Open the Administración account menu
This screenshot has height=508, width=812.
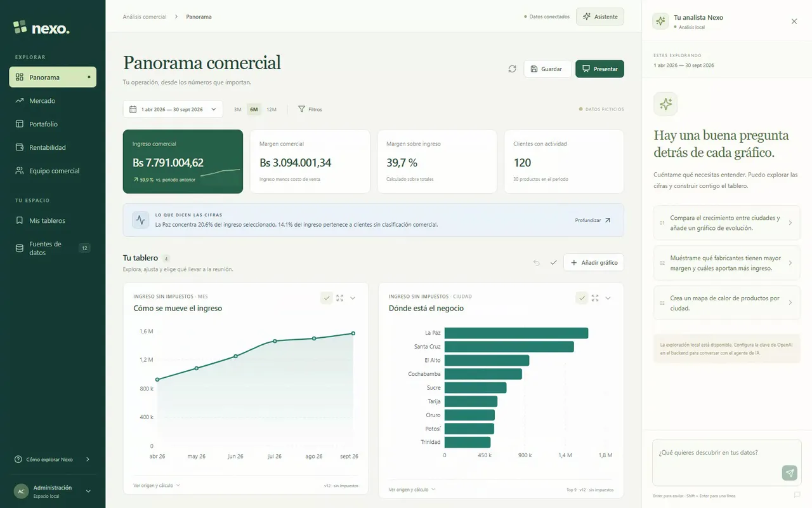(53, 491)
